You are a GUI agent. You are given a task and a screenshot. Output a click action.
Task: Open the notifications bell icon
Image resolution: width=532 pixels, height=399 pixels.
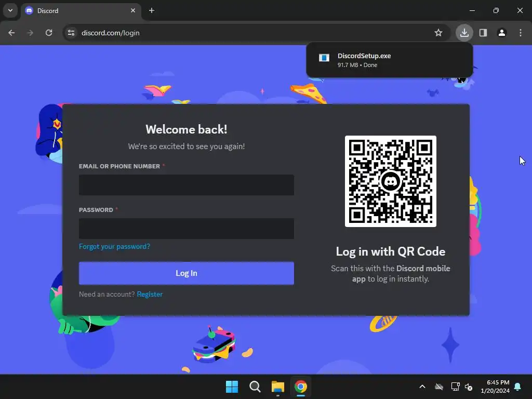[x=518, y=387]
